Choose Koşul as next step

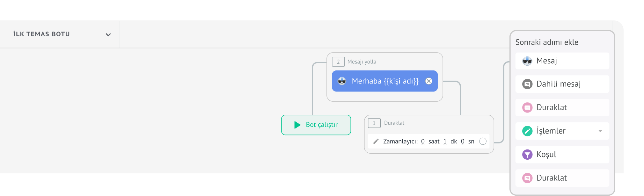[x=562, y=155]
